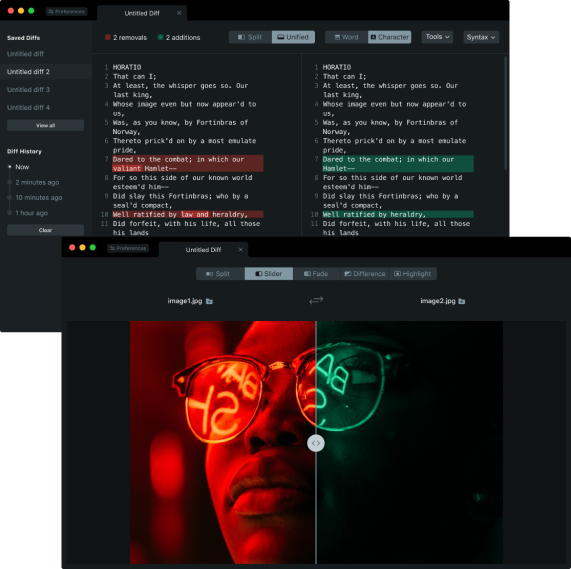The width and height of the screenshot is (571, 569).
Task: Open the Tools dropdown
Action: tap(437, 37)
